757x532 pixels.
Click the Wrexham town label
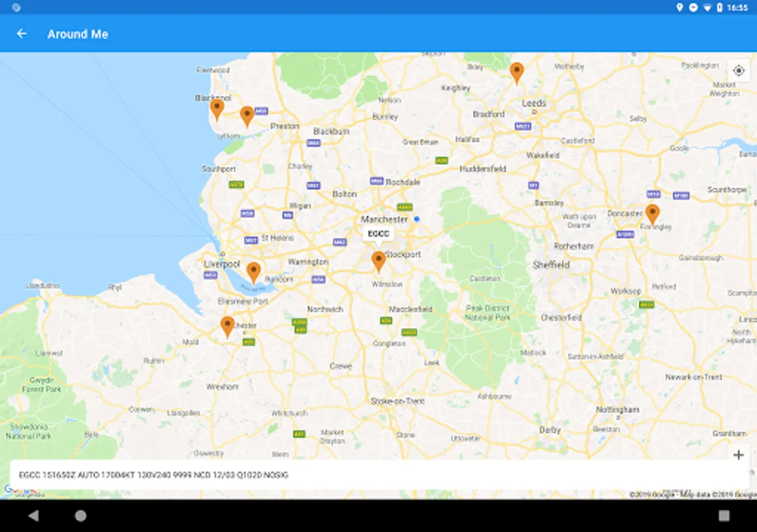pos(222,387)
